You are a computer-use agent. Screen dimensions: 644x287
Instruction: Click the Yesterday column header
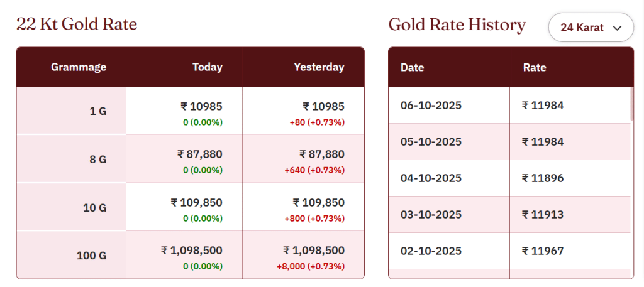[x=319, y=67]
